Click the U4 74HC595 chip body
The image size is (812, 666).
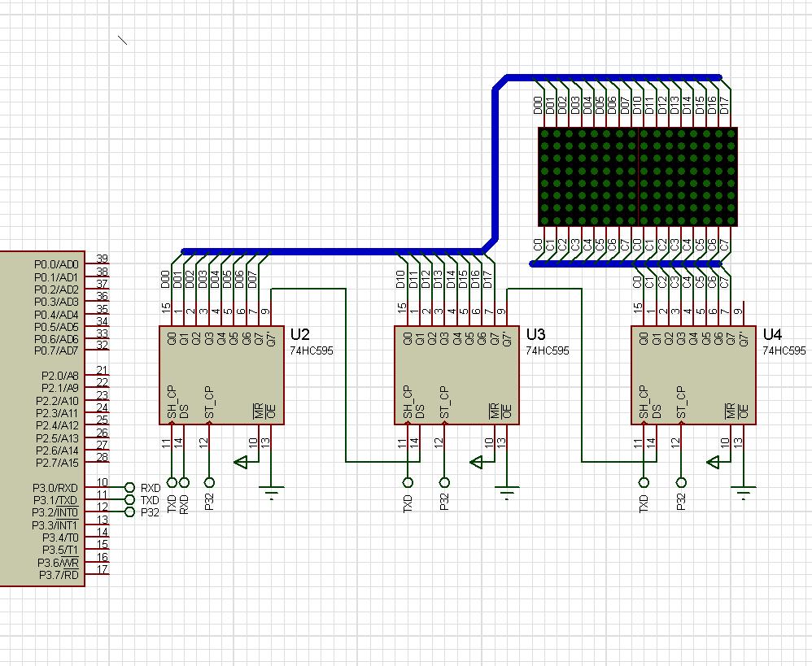point(692,375)
